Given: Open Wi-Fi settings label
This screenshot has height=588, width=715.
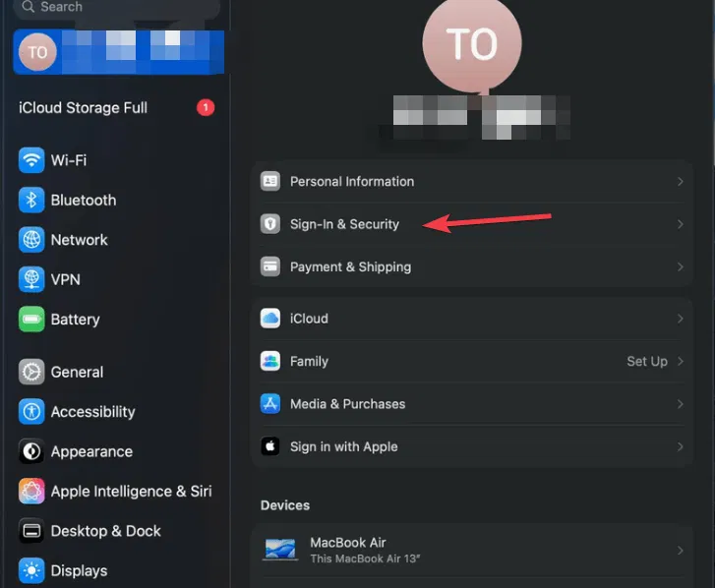Looking at the screenshot, I should point(69,160).
